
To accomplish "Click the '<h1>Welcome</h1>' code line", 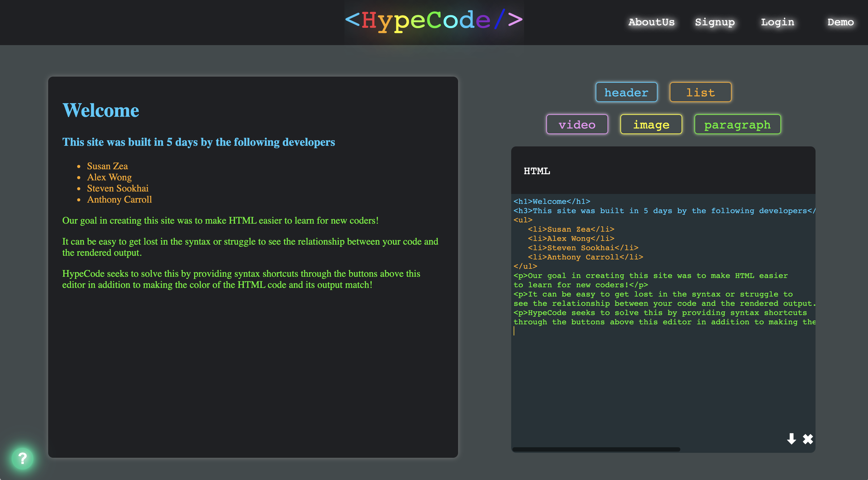I will point(552,201).
